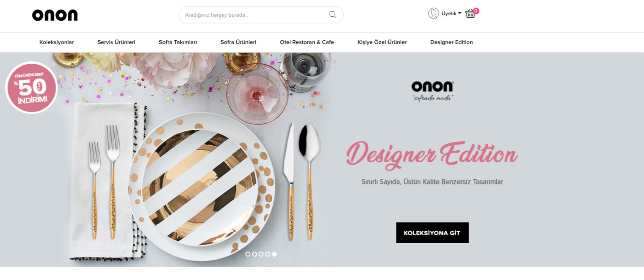This screenshot has width=644, height=280.
Task: Click the cart item count badge
Action: point(476,11)
